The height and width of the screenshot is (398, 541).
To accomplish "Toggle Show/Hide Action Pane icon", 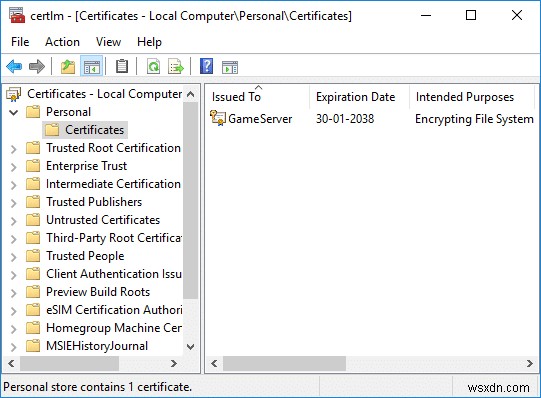I will (230, 67).
